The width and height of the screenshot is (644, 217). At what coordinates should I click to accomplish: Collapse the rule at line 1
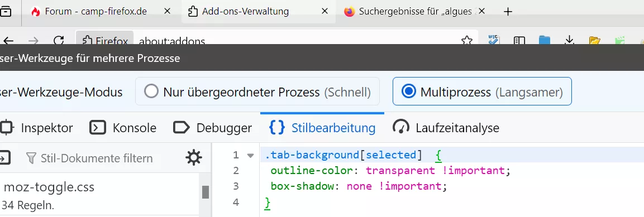click(x=251, y=156)
